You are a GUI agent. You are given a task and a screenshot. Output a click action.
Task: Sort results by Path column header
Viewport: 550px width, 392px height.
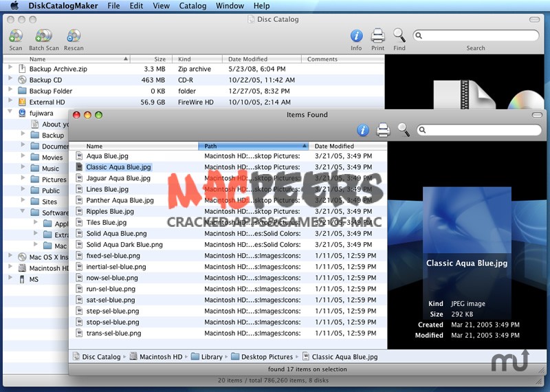tap(252, 146)
